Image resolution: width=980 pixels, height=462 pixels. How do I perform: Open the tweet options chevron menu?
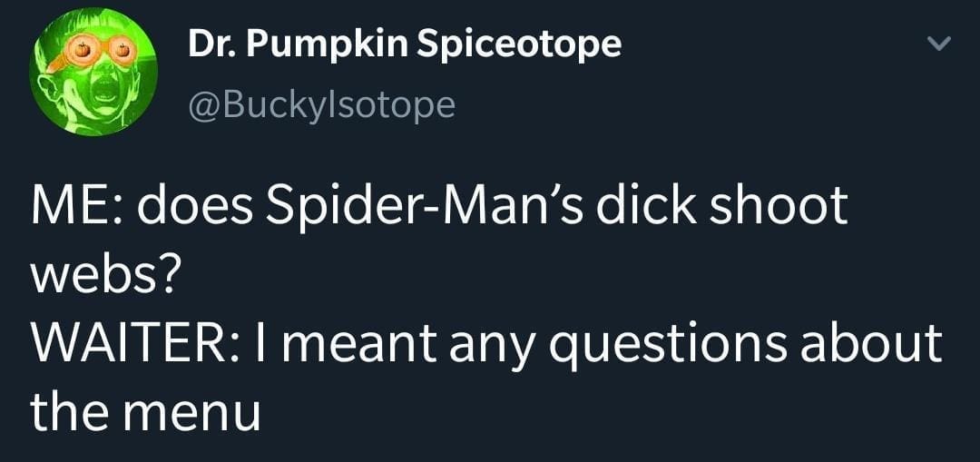pos(943,44)
